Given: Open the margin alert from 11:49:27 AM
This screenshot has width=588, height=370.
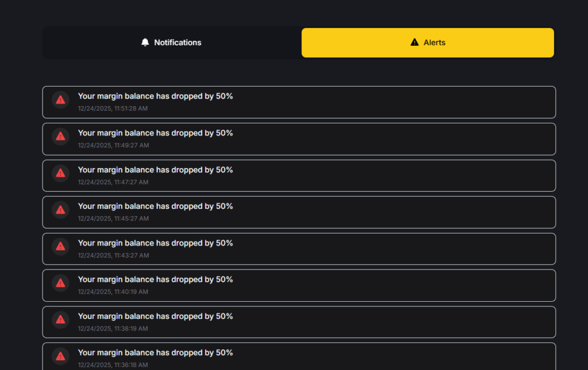Looking at the screenshot, I should 299,139.
